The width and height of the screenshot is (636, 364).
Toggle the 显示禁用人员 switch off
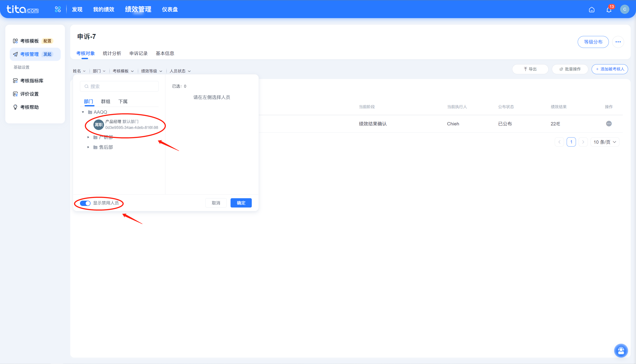tap(85, 203)
